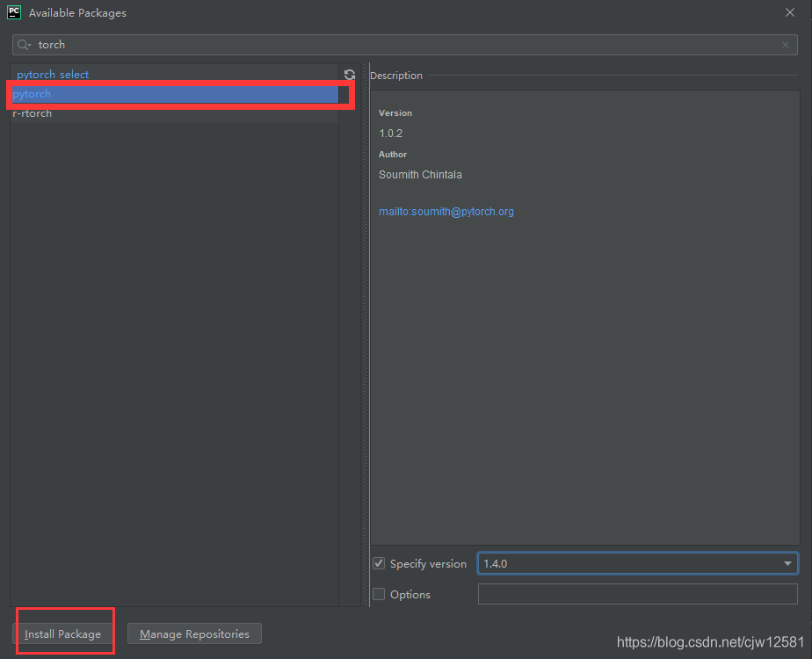Click the Install Package button
Screen dimensions: 812x659
coord(62,634)
